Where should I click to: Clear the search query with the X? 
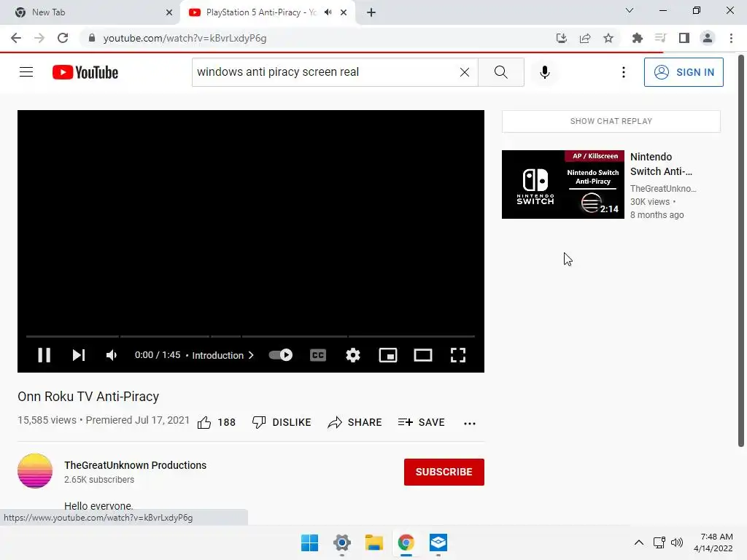click(x=465, y=72)
